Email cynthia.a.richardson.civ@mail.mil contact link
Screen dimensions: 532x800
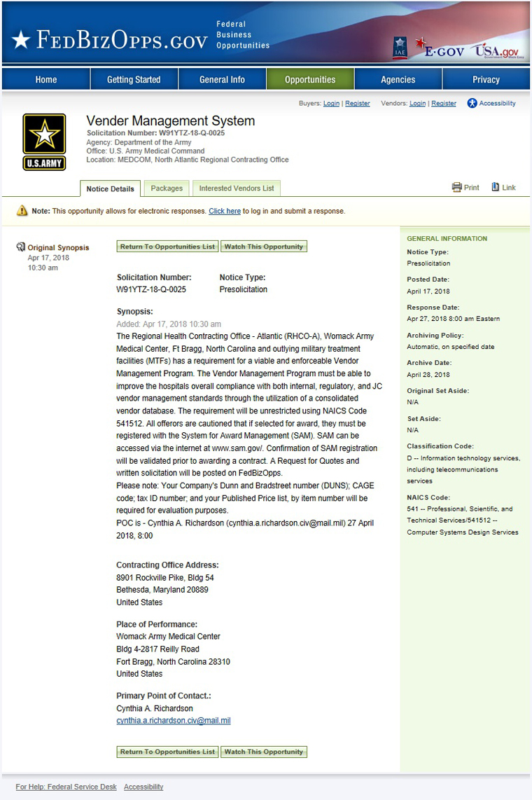[x=174, y=721]
